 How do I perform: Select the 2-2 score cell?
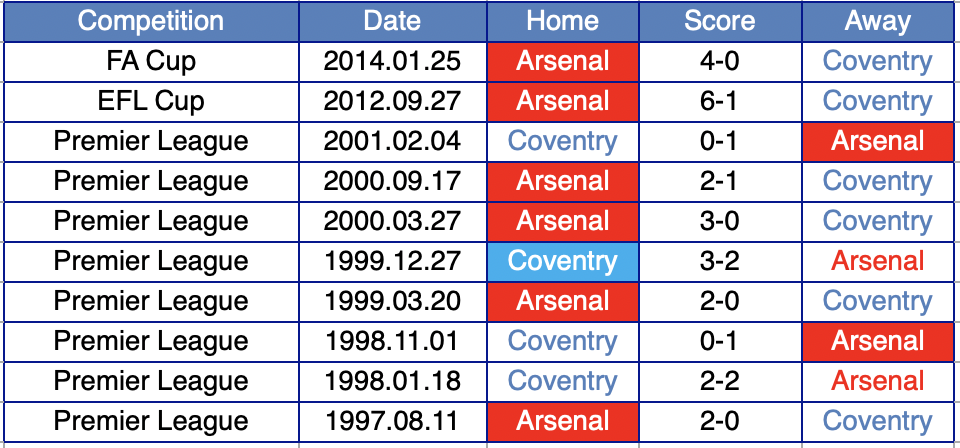click(x=720, y=381)
